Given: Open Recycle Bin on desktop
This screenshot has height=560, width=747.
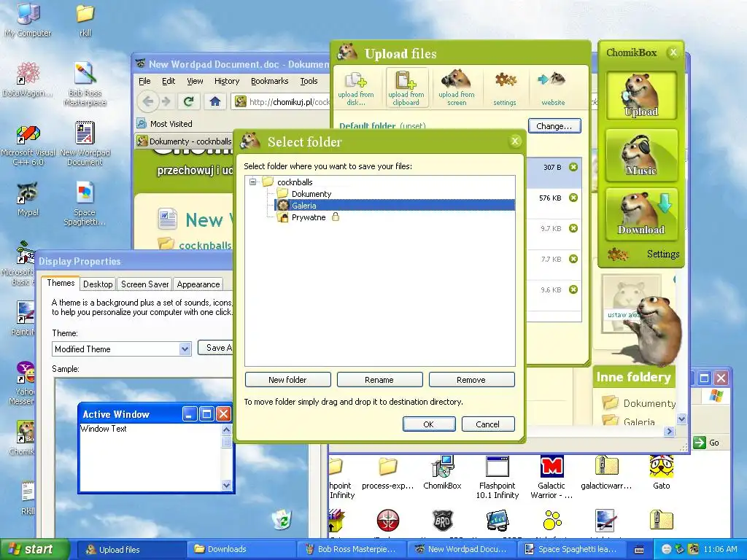Looking at the screenshot, I should 282,519.
